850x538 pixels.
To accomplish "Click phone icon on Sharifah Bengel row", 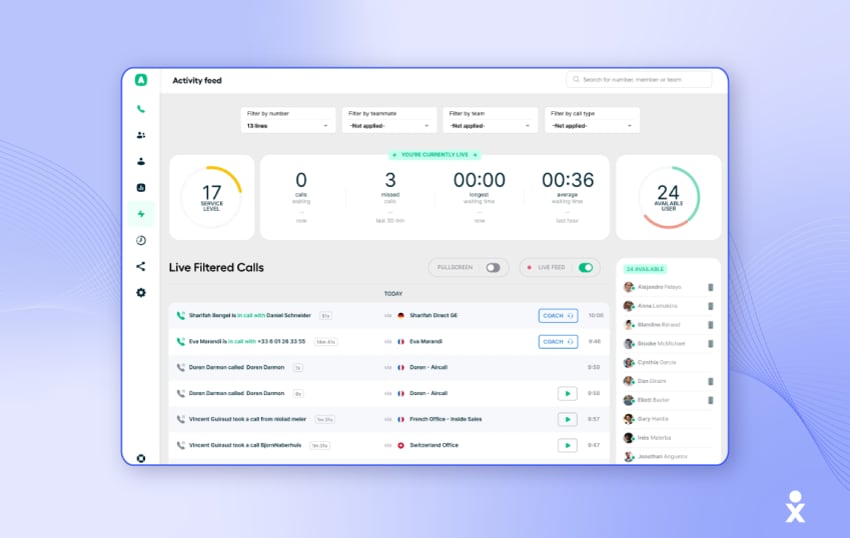I will (181, 316).
